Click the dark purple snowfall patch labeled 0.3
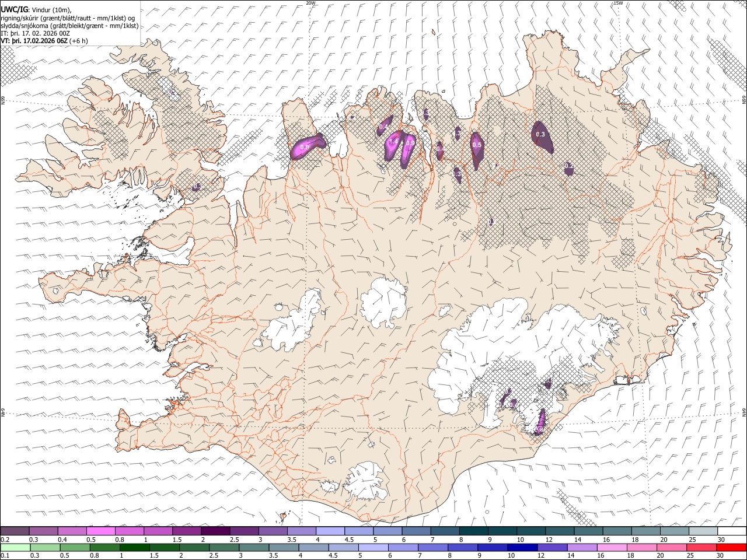 (x=542, y=137)
